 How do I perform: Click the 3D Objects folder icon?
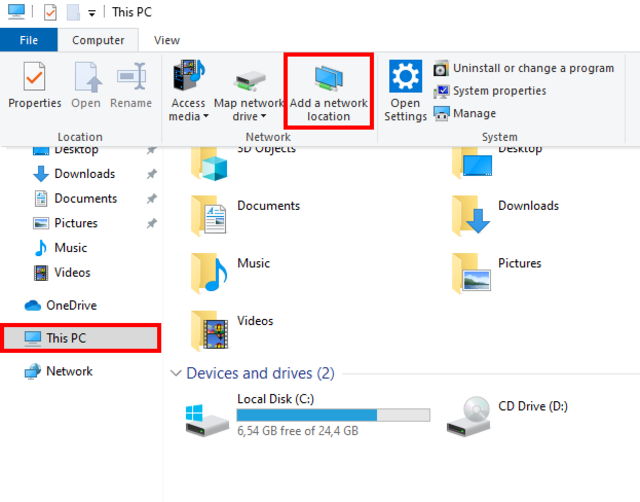tap(209, 164)
